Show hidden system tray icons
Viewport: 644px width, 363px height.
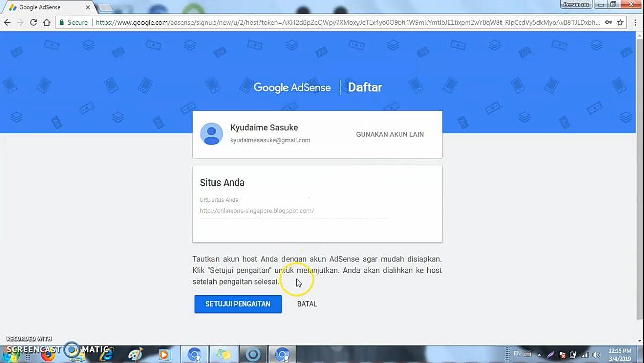tap(539, 355)
